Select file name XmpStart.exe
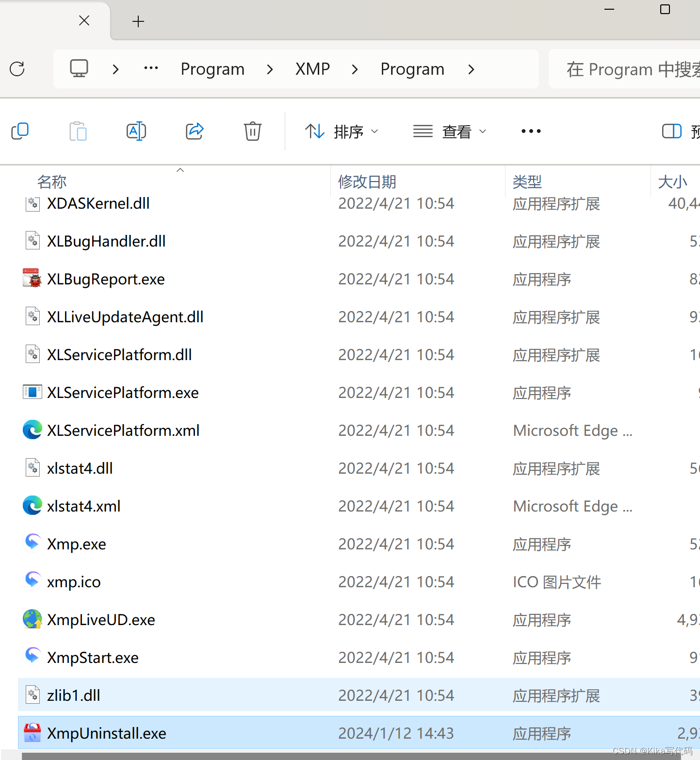700x760 pixels. pos(93,658)
